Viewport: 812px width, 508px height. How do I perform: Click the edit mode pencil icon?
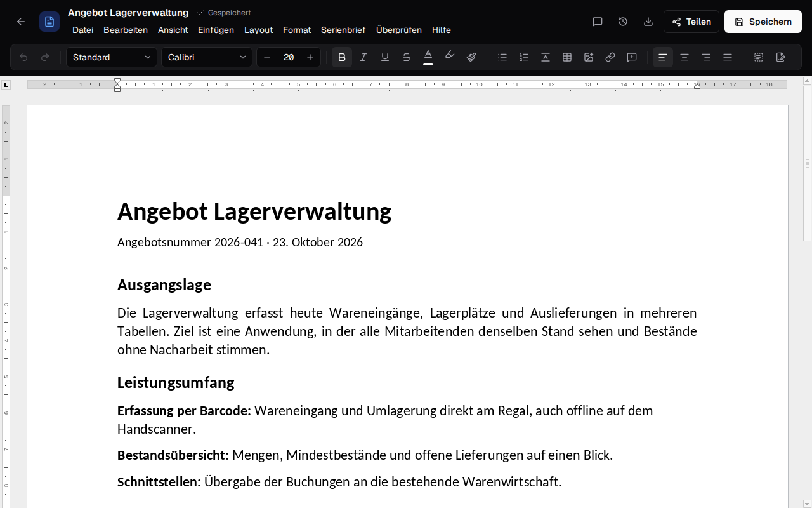coord(780,57)
